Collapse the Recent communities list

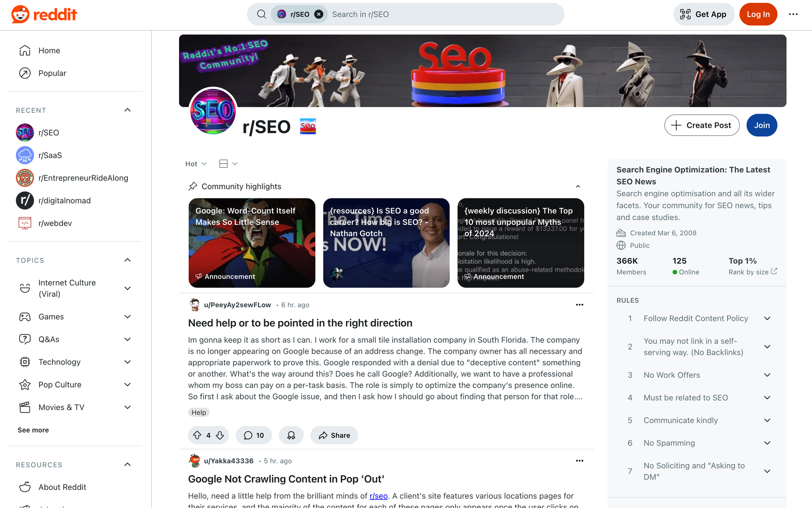[127, 110]
